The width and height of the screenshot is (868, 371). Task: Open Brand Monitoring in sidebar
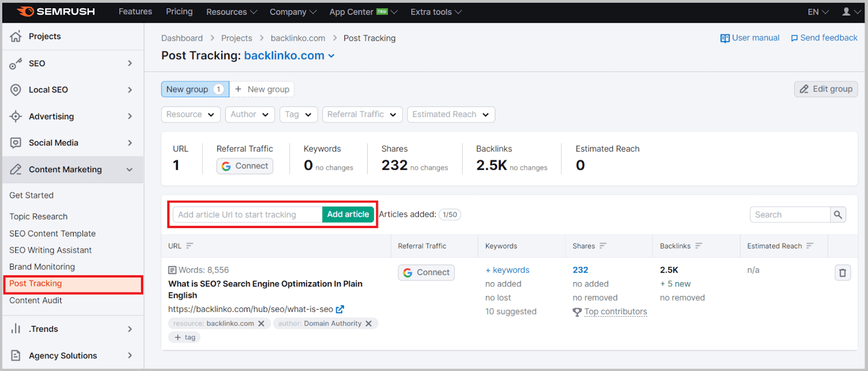point(42,267)
